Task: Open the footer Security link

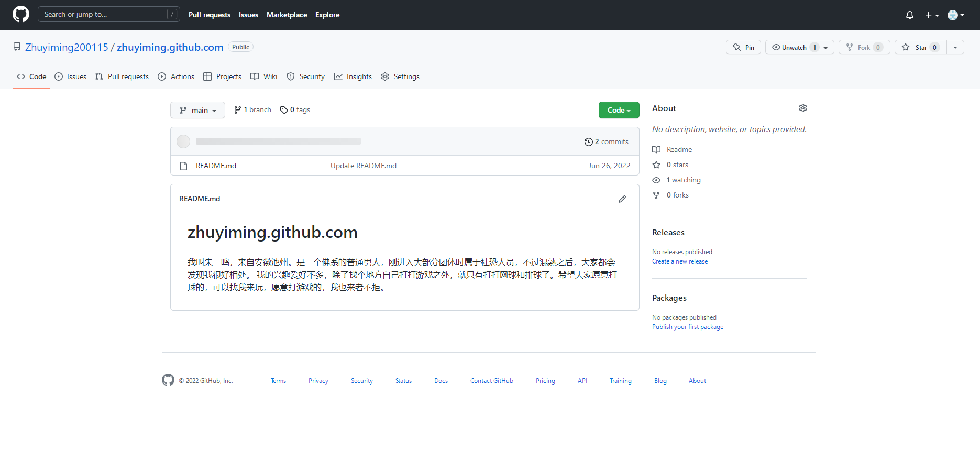Action: tap(362, 381)
